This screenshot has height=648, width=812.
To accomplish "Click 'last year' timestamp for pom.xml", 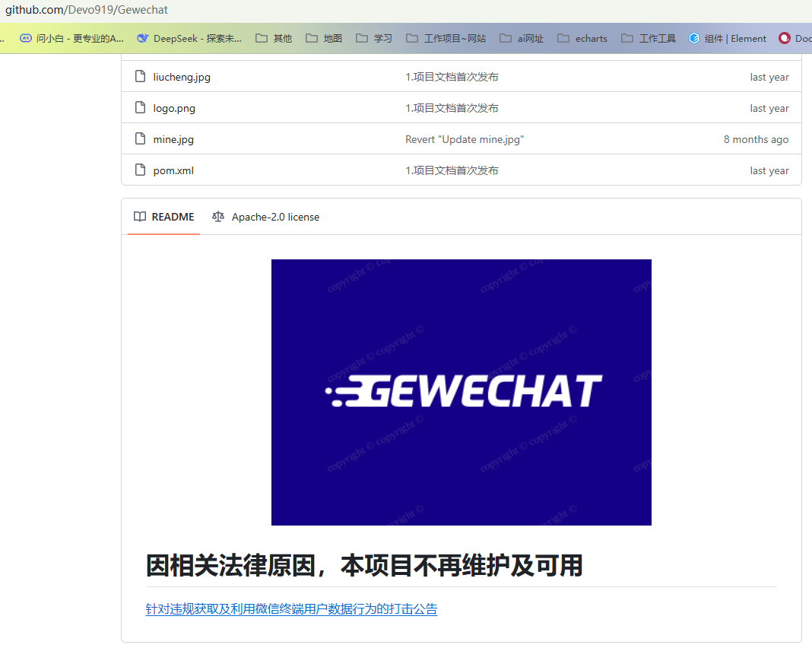I will pyautogui.click(x=769, y=170).
